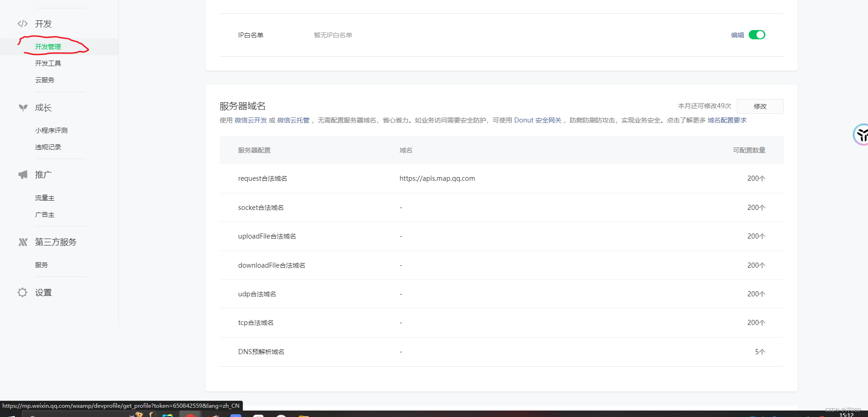Screen dimensions: 868x417
Task: Open 小程序评测 menu item
Action: pos(51,130)
